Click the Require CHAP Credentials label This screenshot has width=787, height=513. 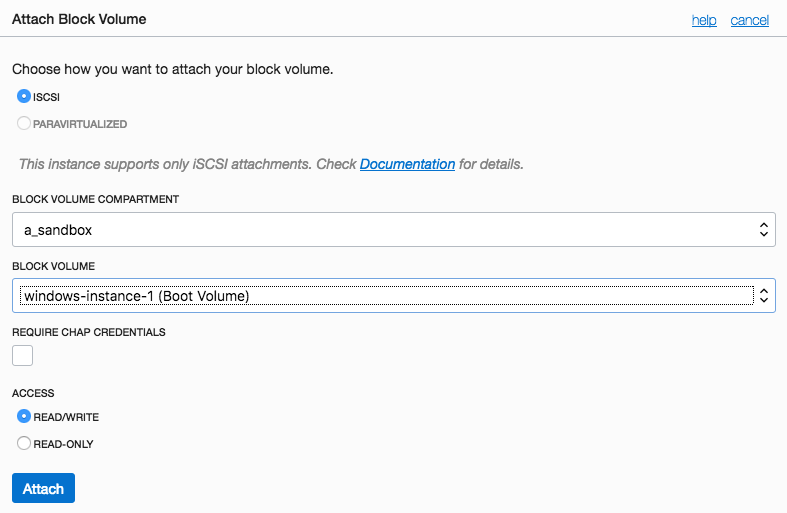[88, 331]
